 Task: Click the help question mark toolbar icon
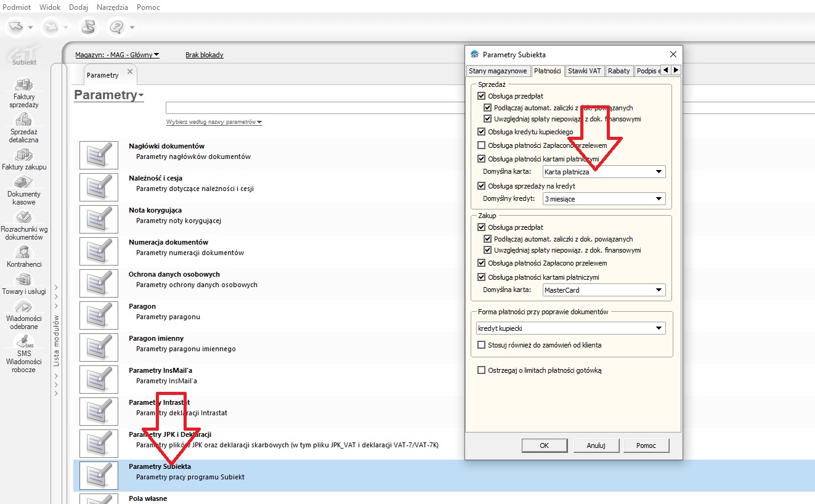coord(116,27)
